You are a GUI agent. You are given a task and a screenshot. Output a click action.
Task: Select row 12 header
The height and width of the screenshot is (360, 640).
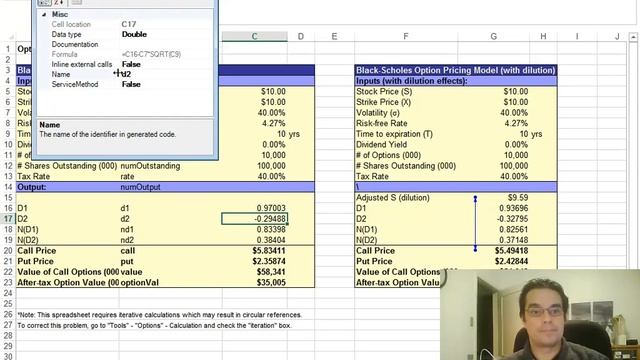coord(8,166)
